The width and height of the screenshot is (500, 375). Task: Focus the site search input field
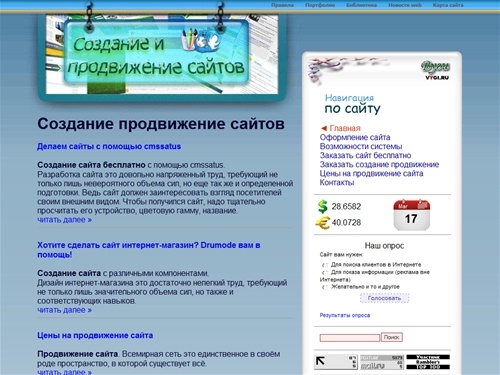pos(350,338)
